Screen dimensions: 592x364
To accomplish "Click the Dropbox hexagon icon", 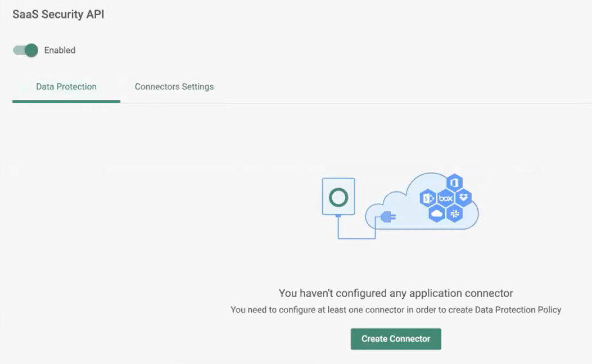I will (x=464, y=198).
